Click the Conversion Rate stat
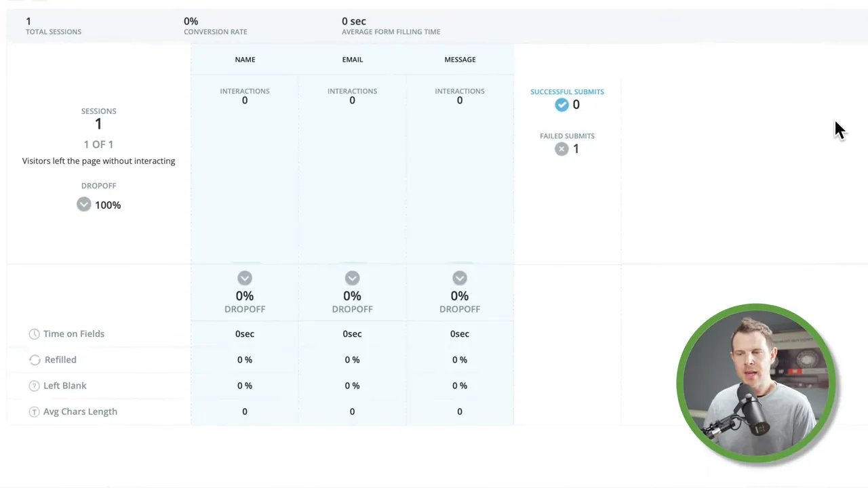Image resolution: width=868 pixels, height=488 pixels. [x=215, y=26]
